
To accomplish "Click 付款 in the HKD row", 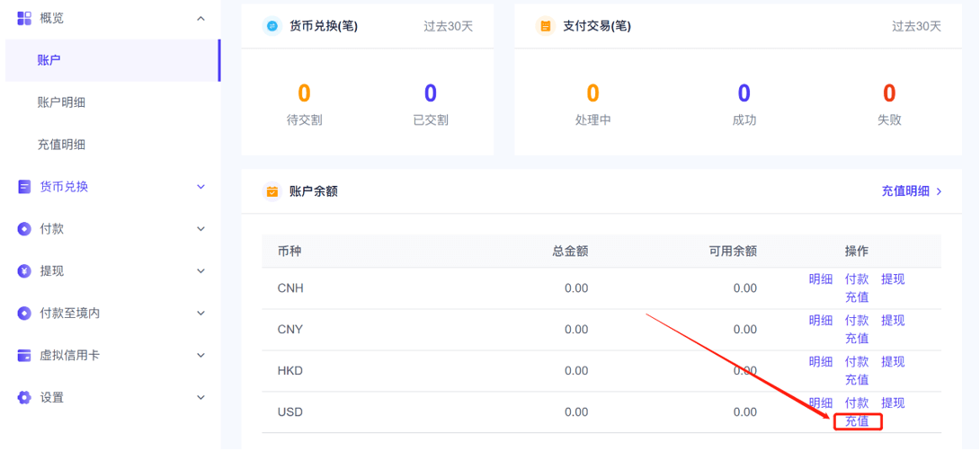I will [x=857, y=362].
